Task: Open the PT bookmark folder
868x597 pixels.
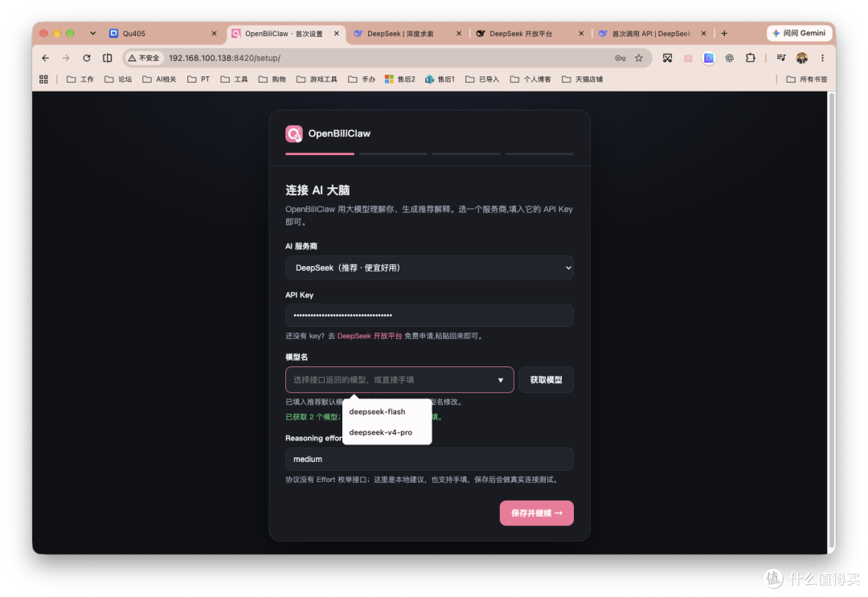Action: [x=199, y=79]
